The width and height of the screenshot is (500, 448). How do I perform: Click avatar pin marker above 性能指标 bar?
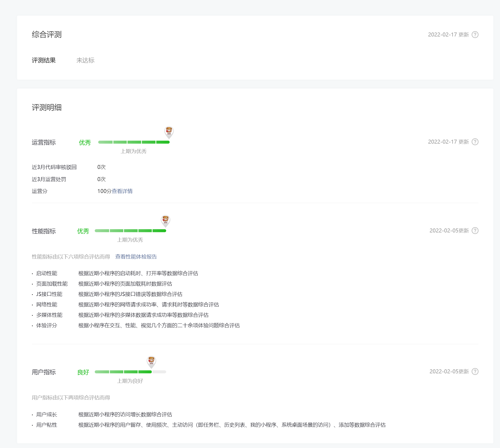(165, 220)
